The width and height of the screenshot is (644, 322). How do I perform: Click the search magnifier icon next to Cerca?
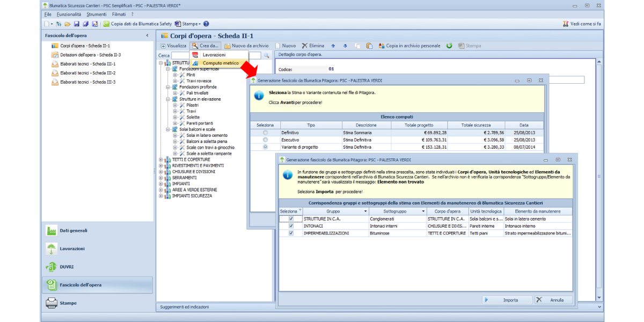266,55
